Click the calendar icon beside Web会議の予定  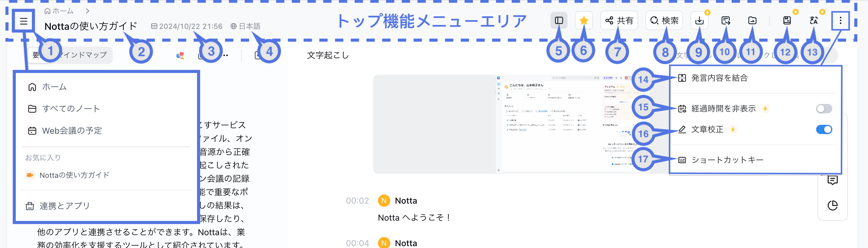[x=32, y=131]
